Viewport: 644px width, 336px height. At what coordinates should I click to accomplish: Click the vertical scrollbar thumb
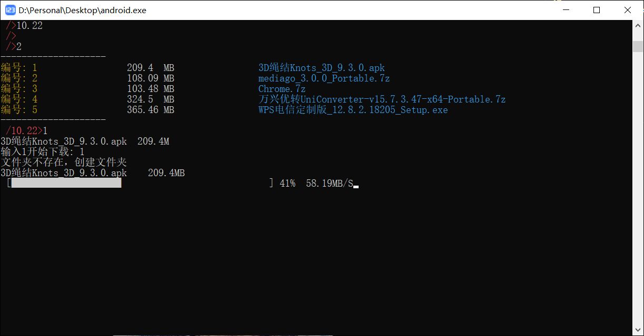(638, 46)
